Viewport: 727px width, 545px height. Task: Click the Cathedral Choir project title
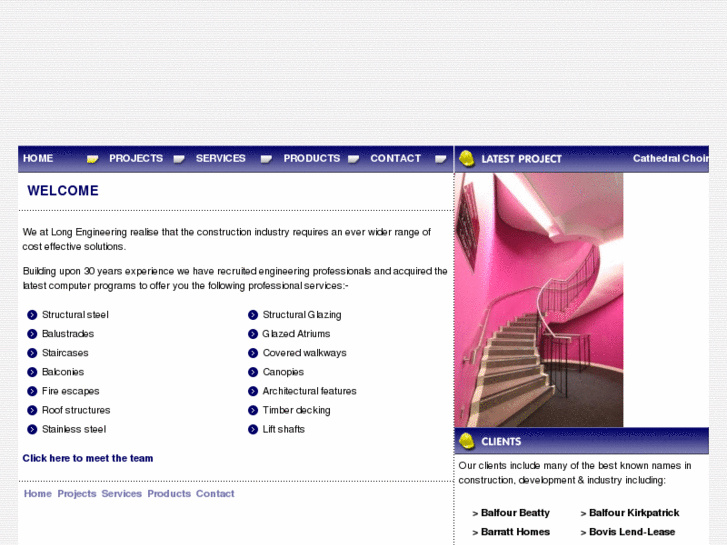[x=670, y=158]
